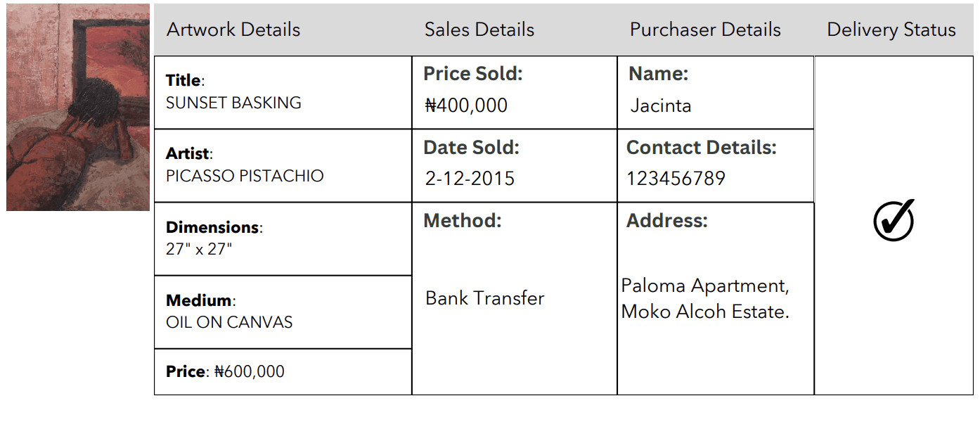
Task: Click the medium value OIL ON CANVAS
Action: coord(229,322)
